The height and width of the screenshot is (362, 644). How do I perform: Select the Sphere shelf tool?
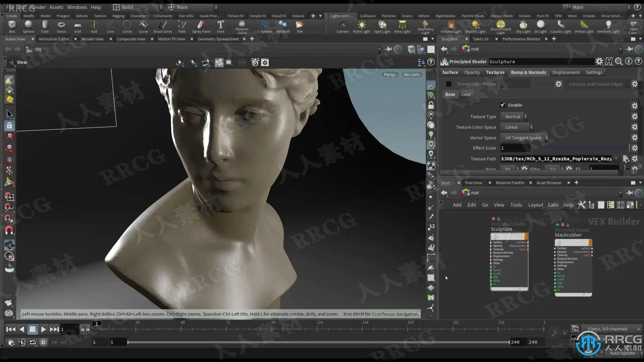[x=28, y=26]
